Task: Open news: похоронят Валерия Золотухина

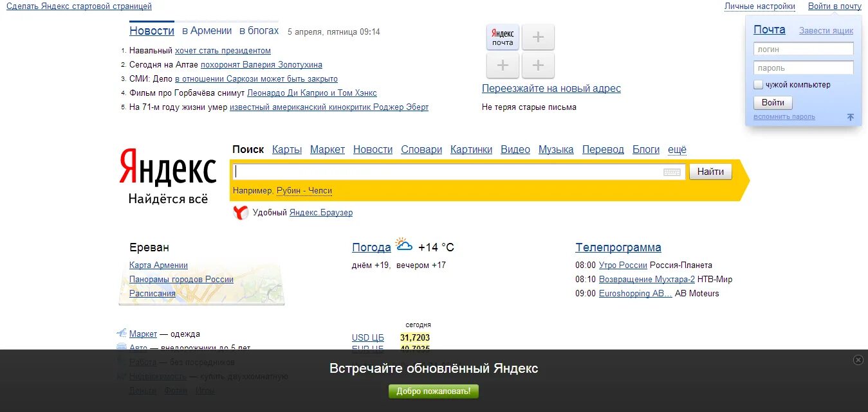Action: (x=261, y=64)
